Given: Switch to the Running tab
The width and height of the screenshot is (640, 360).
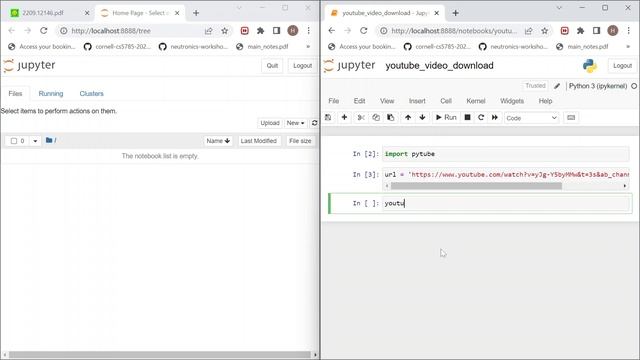Looking at the screenshot, I should (51, 93).
